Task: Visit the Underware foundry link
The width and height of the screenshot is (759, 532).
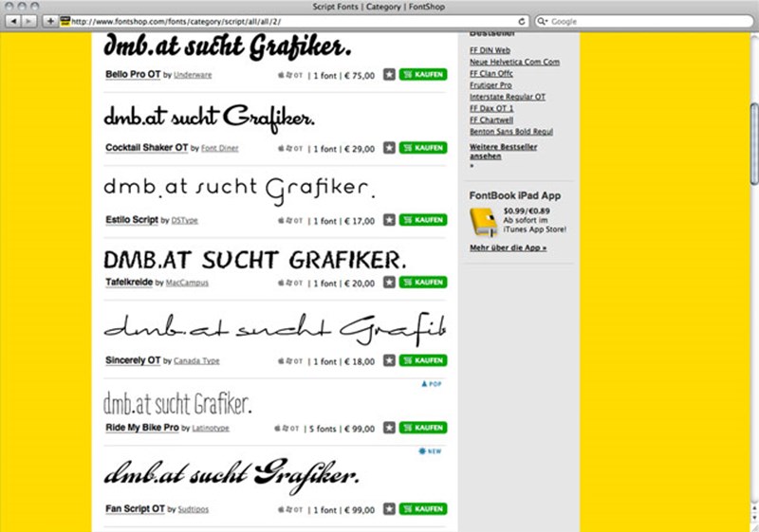Action: coord(193,75)
